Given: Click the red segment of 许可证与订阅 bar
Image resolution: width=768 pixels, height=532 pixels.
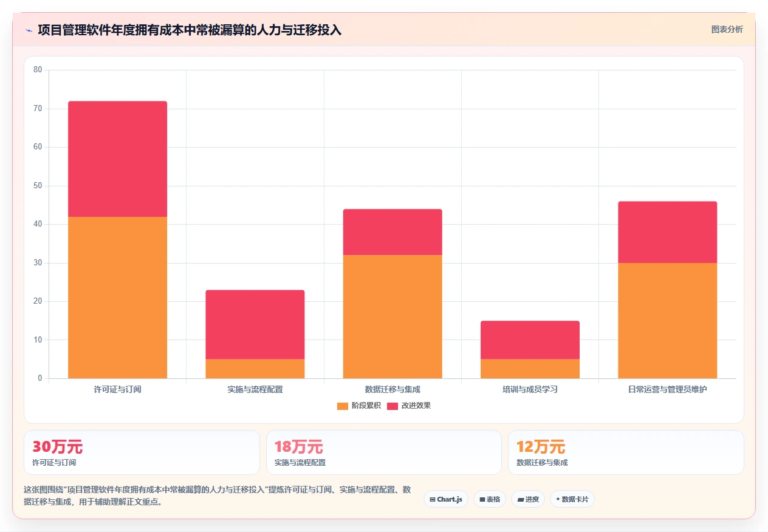Looking at the screenshot, I should 117,159.
